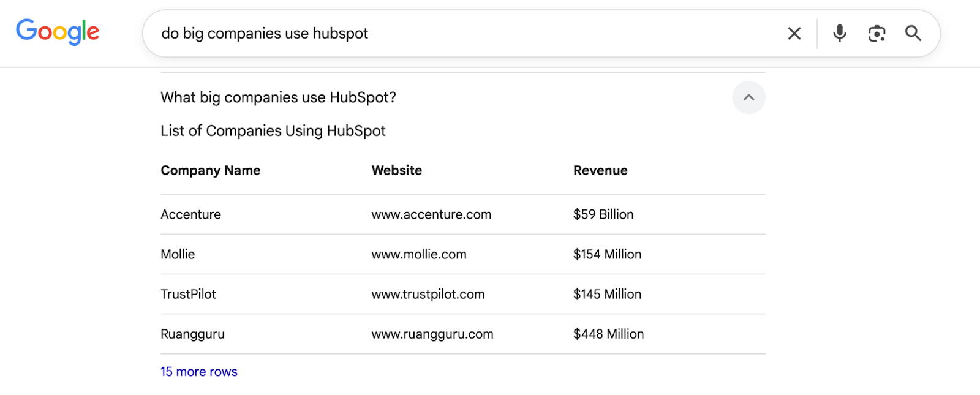Click the Google logo
The width and height of the screenshot is (980, 395).
[x=58, y=32]
